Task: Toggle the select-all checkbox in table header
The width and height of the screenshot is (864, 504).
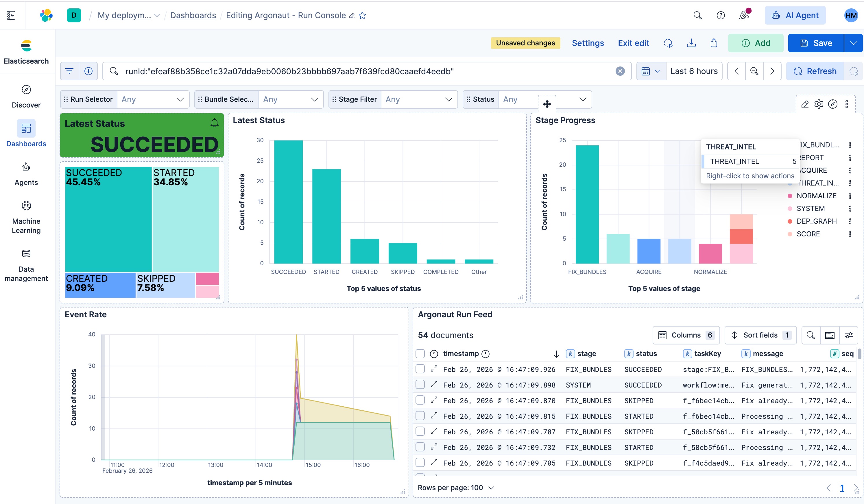Action: pos(420,354)
